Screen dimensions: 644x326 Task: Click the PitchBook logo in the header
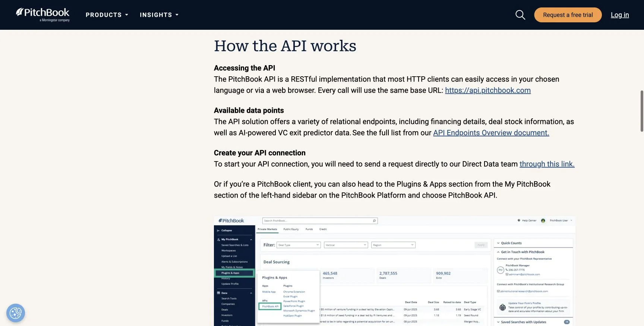42,15
